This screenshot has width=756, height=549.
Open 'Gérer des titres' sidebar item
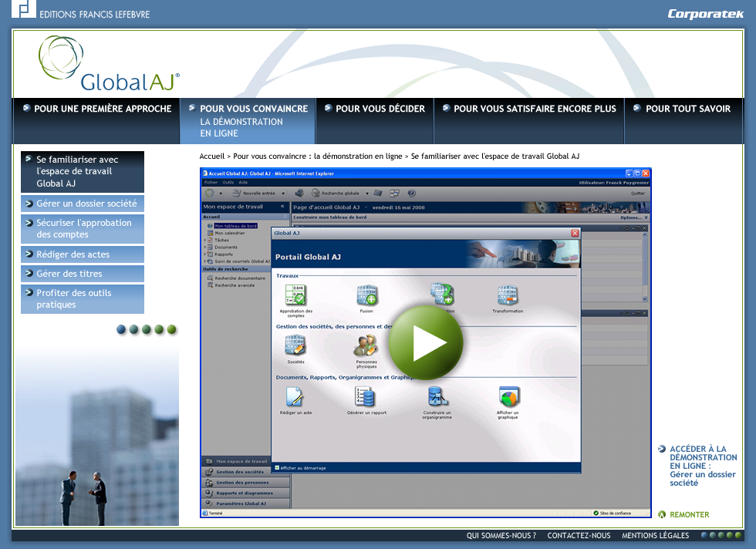point(83,273)
